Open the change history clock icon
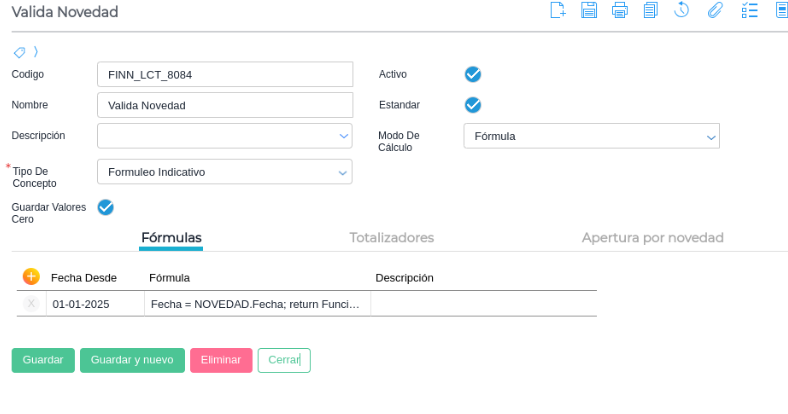Image resolution: width=788 pixels, height=414 pixels. 682,11
